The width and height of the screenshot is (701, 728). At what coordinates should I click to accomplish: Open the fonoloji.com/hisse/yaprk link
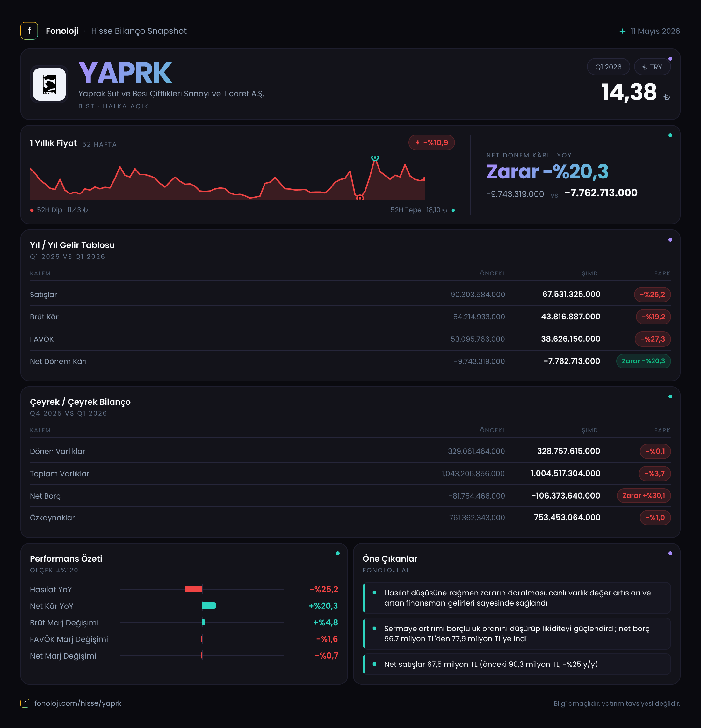point(78,703)
